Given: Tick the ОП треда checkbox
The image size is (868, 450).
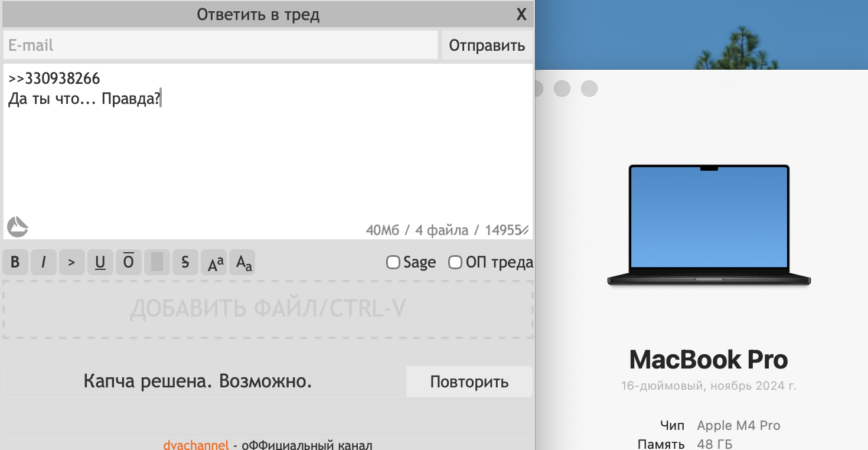Looking at the screenshot, I should 455,262.
